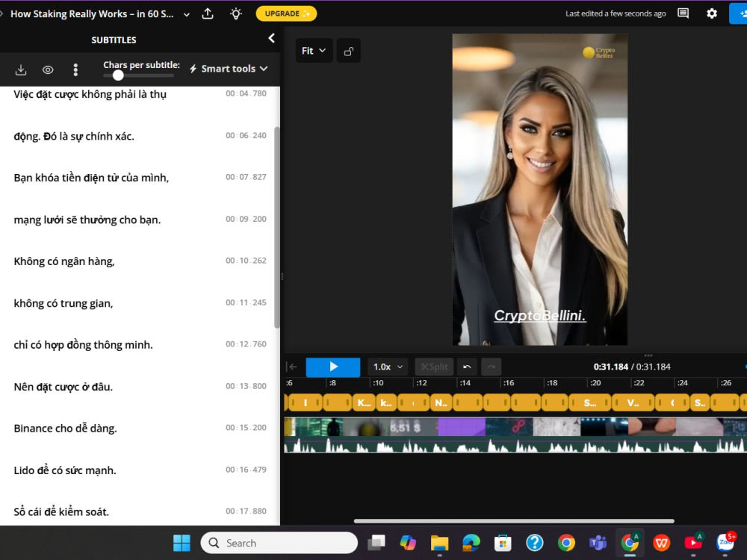Click the audio waveform track
This screenshot has width=747, height=560.
pos(515,447)
